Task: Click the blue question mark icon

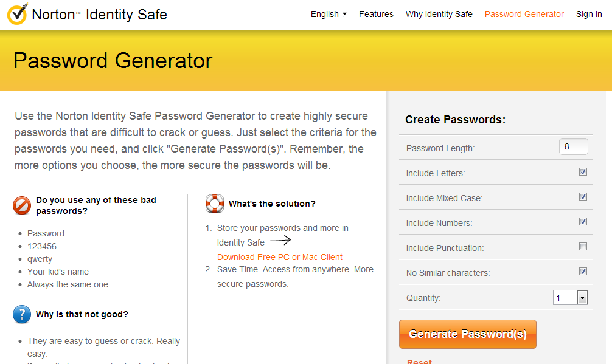Action: 22,314
